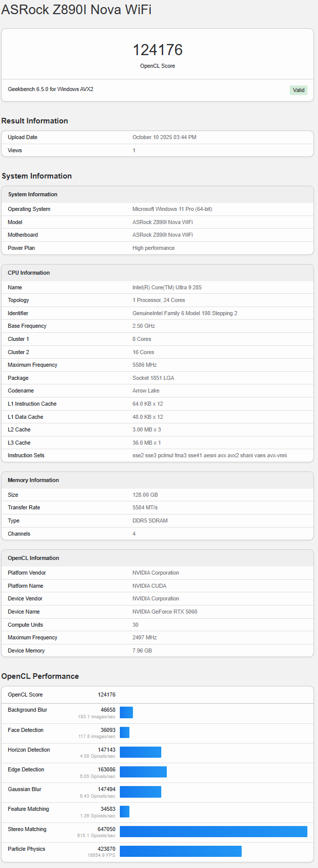The height and width of the screenshot is (868, 318).
Task: Click the ASRock Z890I Nova WiFi page title
Action: point(76,10)
